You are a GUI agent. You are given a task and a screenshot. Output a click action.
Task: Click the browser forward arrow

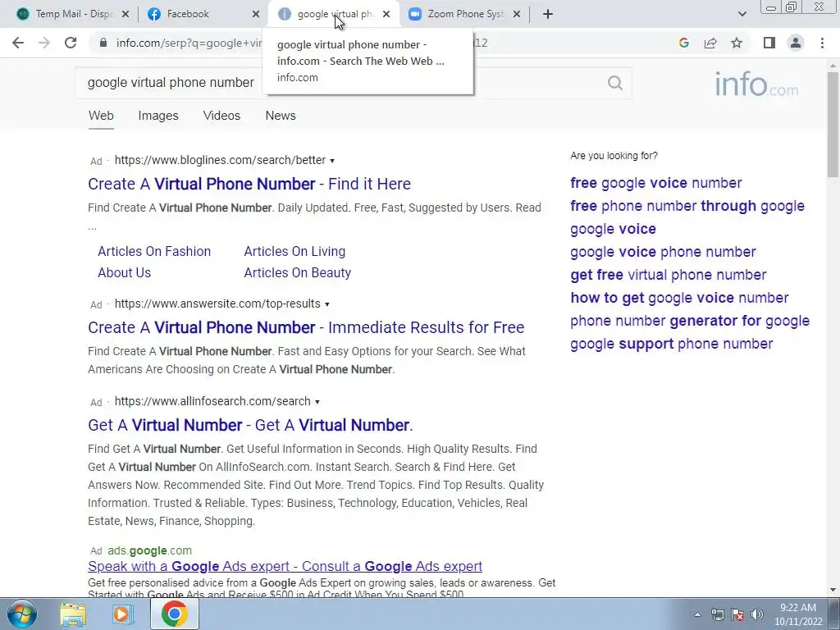pos(44,43)
